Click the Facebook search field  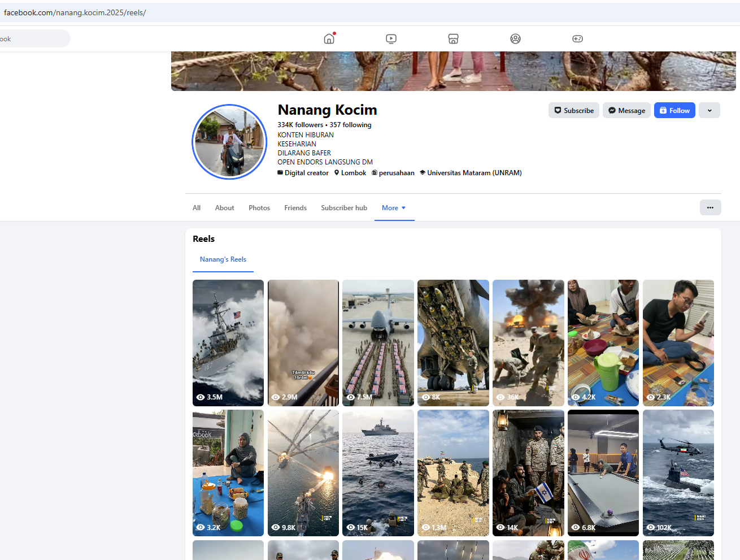(x=34, y=39)
